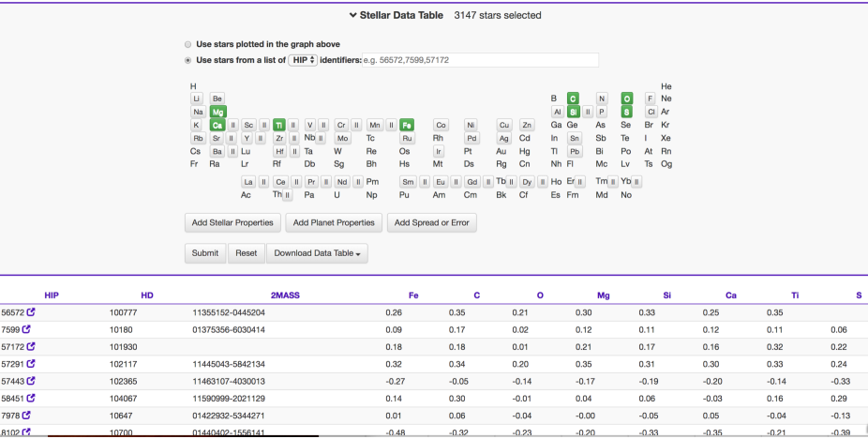
Task: Click the Submit button
Action: coord(204,253)
